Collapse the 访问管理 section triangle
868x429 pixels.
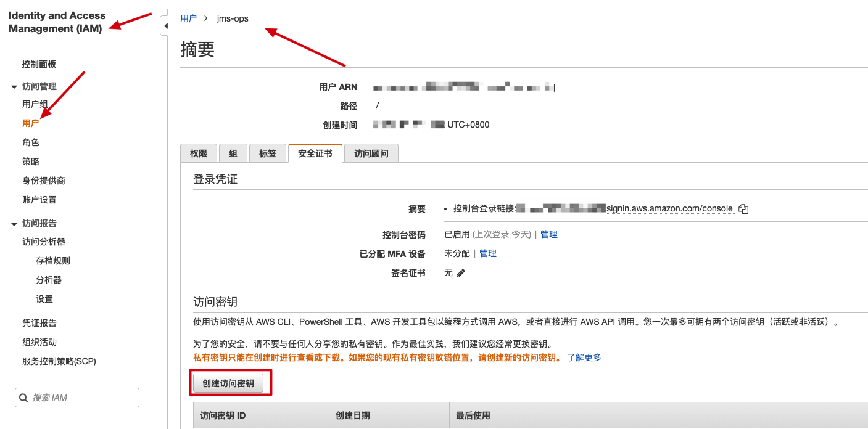(x=14, y=87)
